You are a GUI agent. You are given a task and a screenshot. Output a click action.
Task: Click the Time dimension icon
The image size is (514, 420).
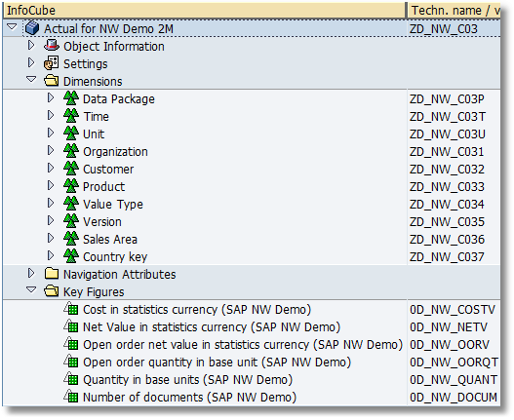pos(71,116)
